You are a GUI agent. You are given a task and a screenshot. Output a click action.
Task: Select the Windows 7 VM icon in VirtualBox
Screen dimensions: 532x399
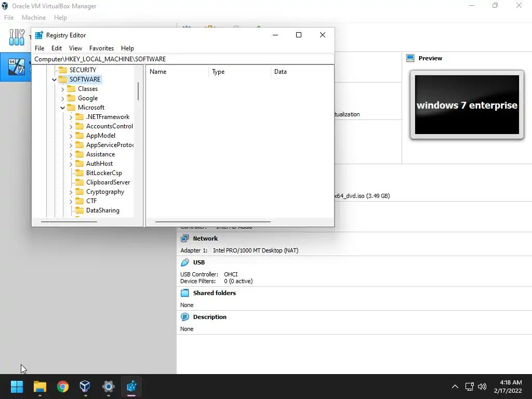click(16, 66)
